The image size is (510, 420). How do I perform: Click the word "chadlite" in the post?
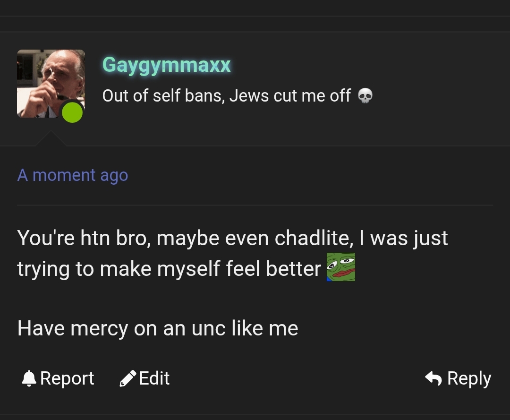click(314, 238)
